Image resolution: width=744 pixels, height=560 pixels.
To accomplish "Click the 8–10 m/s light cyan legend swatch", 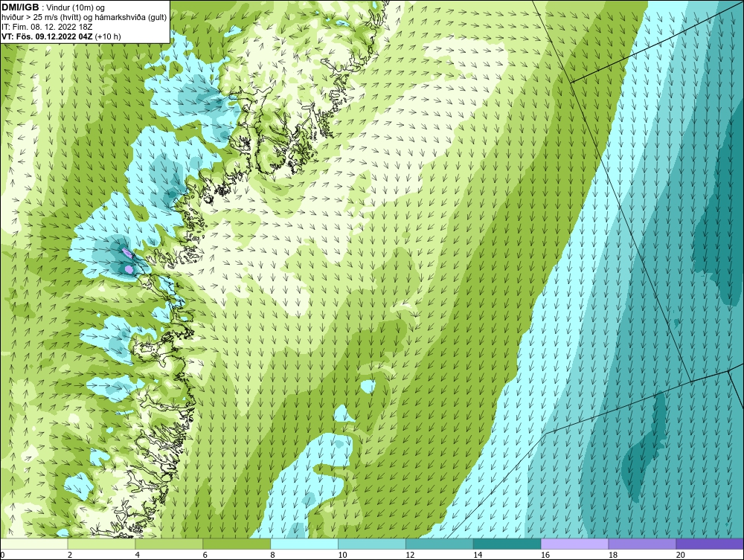I will click(x=304, y=544).
